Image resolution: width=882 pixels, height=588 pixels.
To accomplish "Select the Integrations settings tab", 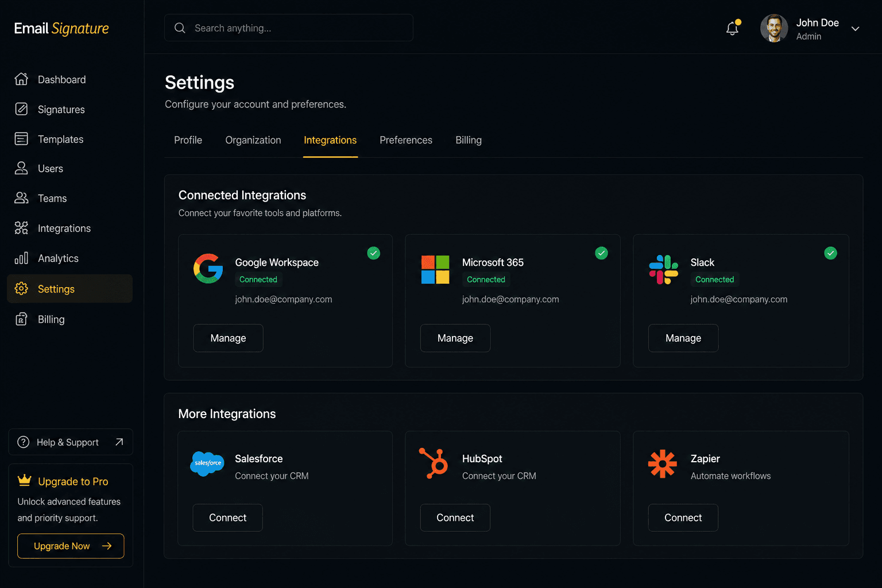I will [x=330, y=140].
